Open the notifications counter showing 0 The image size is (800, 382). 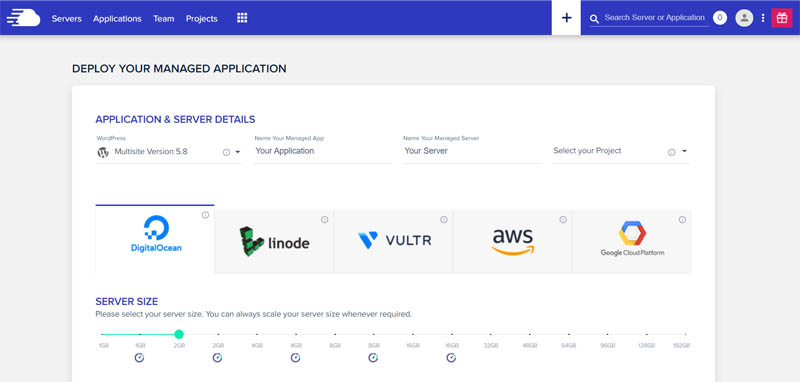(x=720, y=18)
